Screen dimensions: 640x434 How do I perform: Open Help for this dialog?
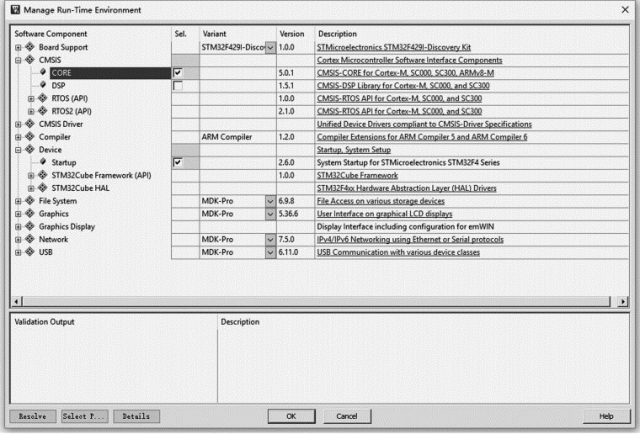606,416
